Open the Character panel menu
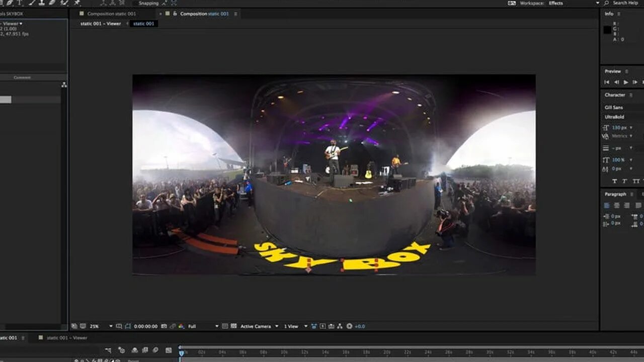Image resolution: width=644 pixels, height=362 pixels. pyautogui.click(x=630, y=95)
